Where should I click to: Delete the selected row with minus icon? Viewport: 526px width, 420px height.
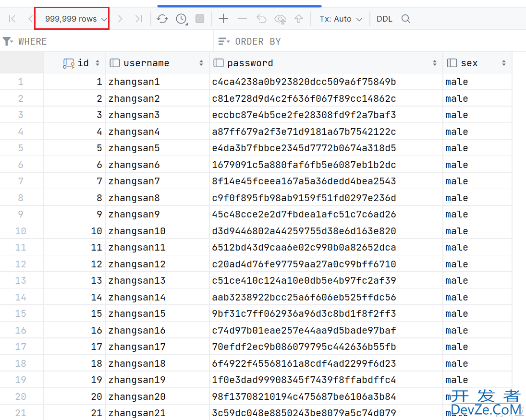242,19
